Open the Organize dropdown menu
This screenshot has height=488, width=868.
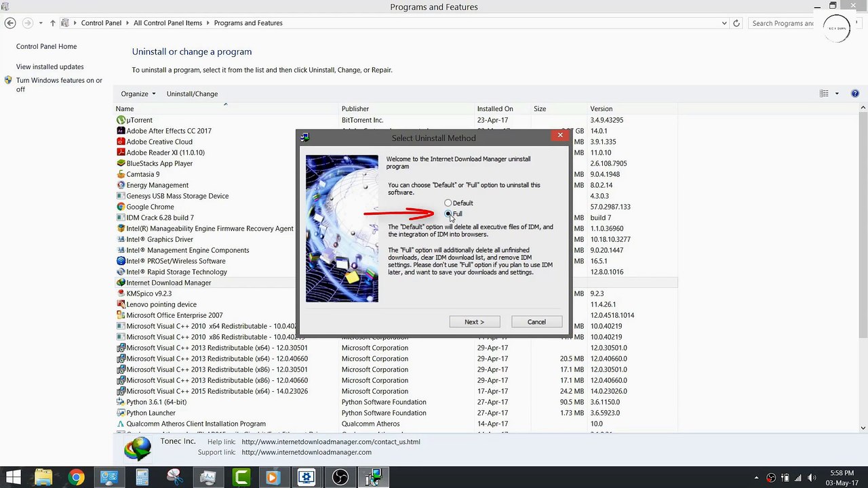(x=138, y=94)
